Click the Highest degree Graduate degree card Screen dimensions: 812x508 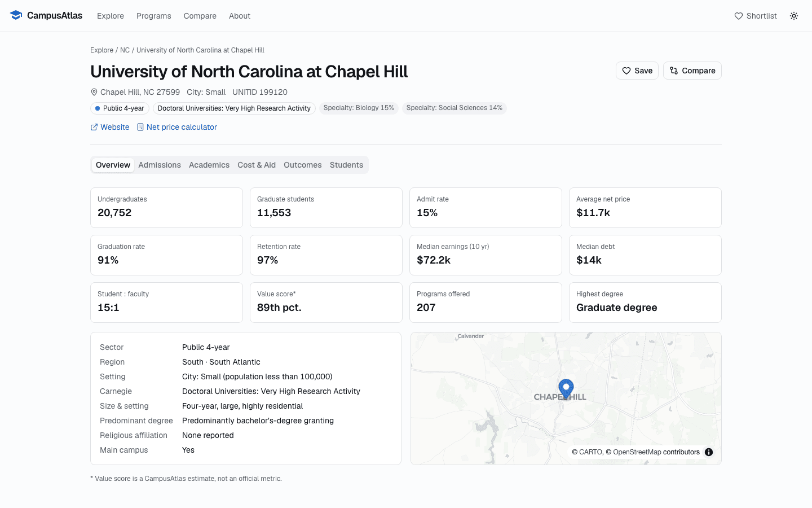(x=645, y=303)
